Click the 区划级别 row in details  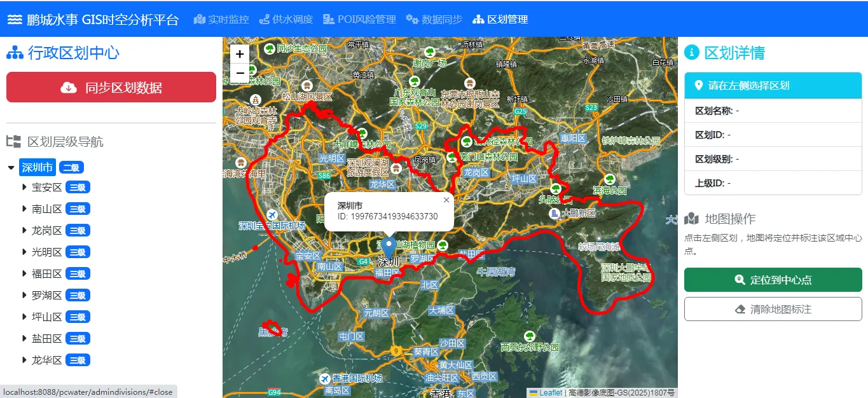pos(773,159)
